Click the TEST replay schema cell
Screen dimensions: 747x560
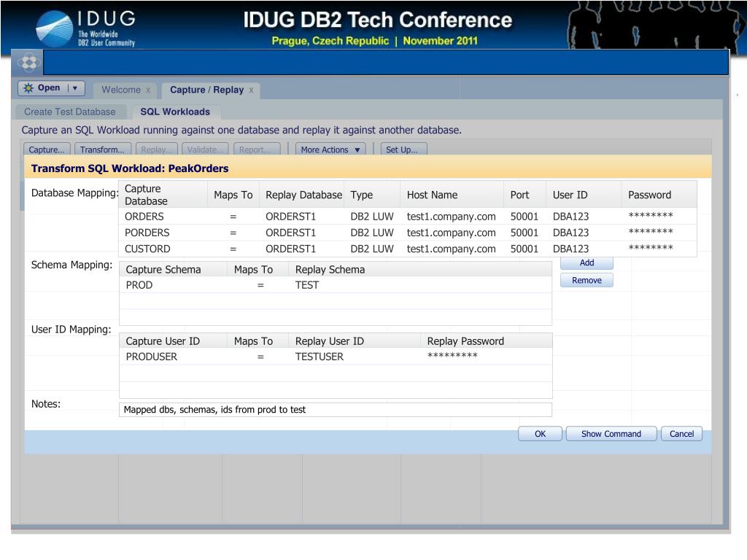(307, 285)
